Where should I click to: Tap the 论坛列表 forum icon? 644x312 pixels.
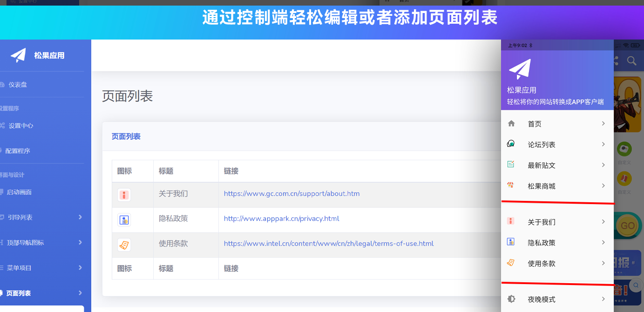pos(511,144)
